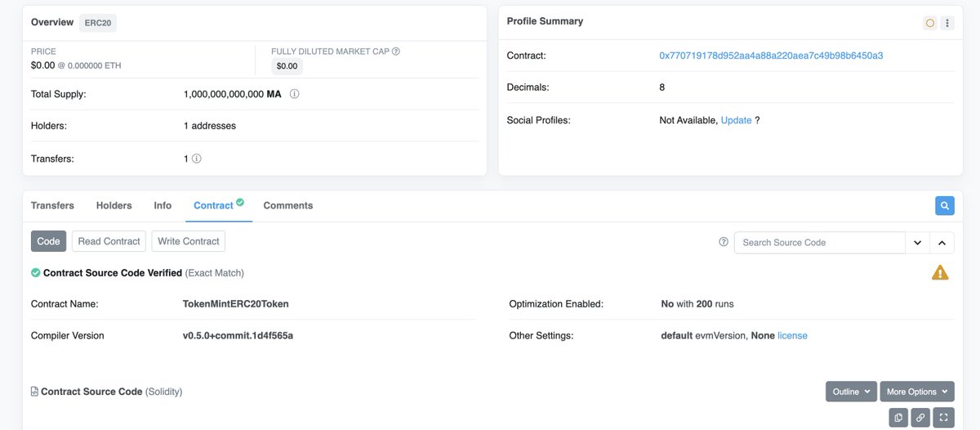This screenshot has height=430, width=980.
Task: Click the '1 addresses' holders value
Action: tap(210, 126)
